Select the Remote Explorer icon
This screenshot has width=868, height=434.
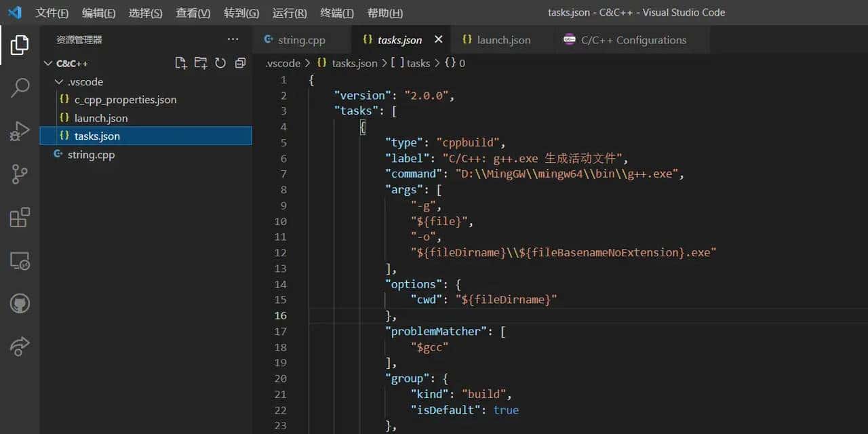coord(18,260)
